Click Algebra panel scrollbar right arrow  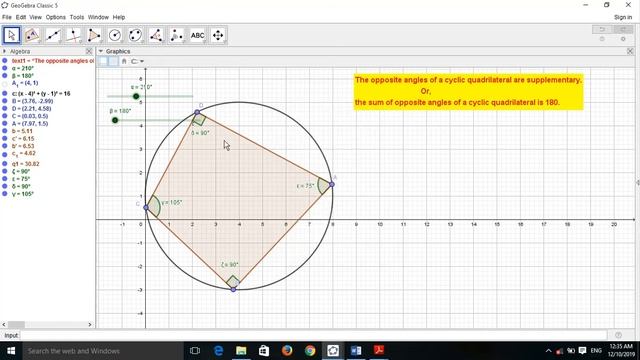click(x=90, y=324)
